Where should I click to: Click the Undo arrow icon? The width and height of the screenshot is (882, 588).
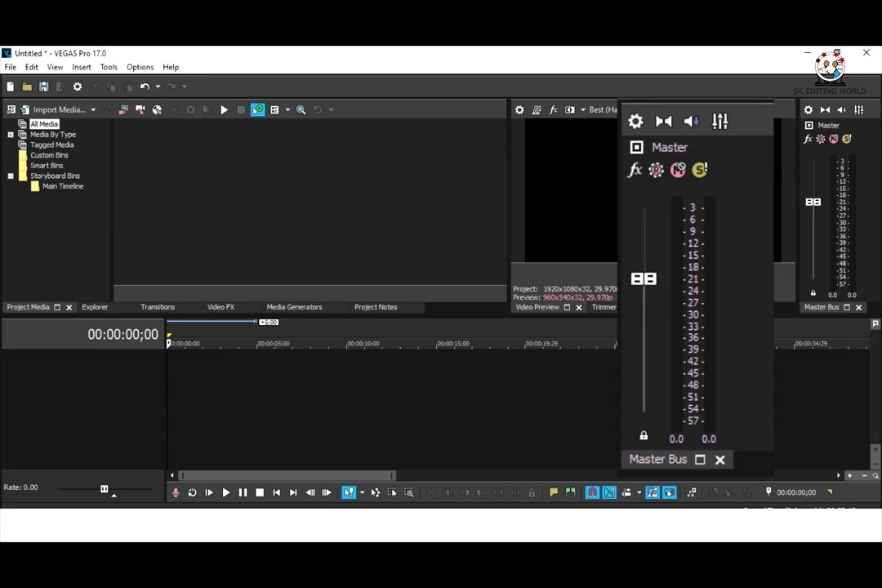(x=145, y=87)
